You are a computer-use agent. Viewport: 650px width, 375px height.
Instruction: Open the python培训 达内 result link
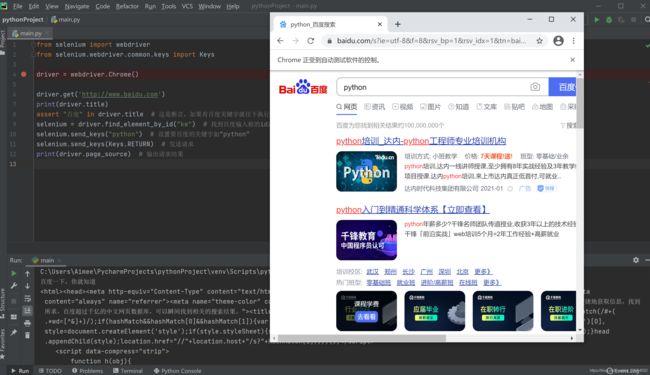(421, 141)
